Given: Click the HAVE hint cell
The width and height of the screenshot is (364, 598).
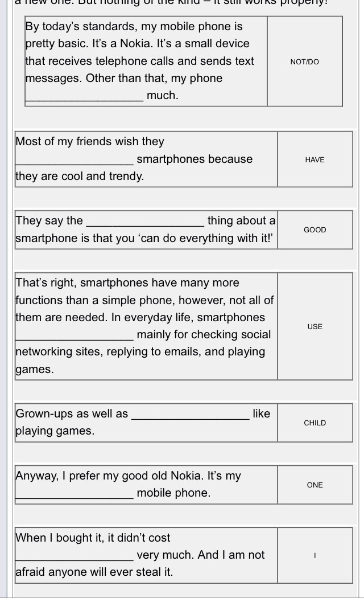Looking at the screenshot, I should 315,159.
